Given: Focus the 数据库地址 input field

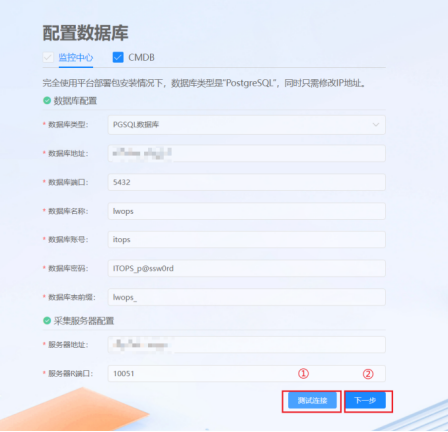Looking at the screenshot, I should [247, 153].
